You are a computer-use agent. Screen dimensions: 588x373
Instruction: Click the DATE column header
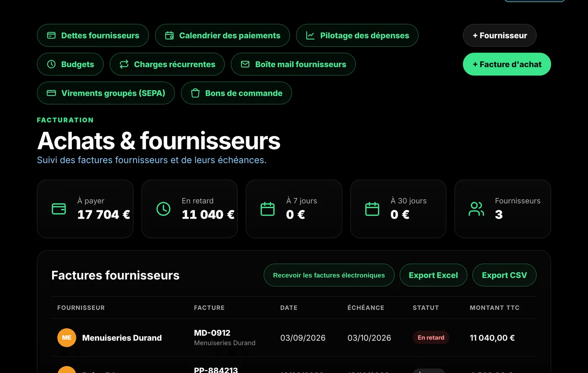(289, 308)
